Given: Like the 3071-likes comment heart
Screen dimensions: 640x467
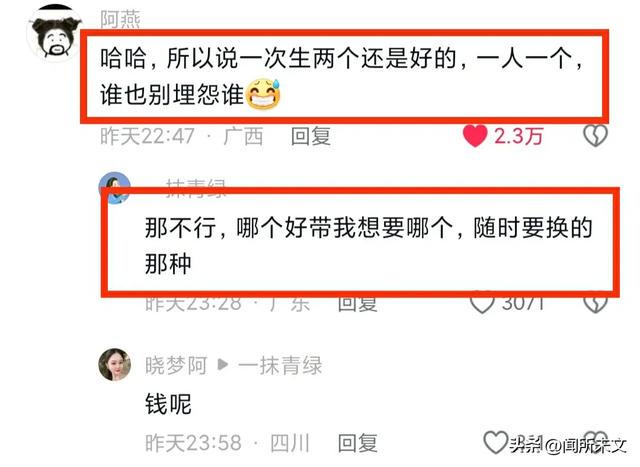Looking at the screenshot, I should [x=482, y=304].
